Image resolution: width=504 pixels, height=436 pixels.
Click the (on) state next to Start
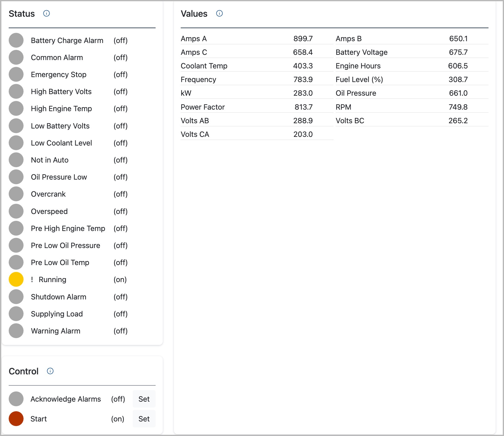117,419
